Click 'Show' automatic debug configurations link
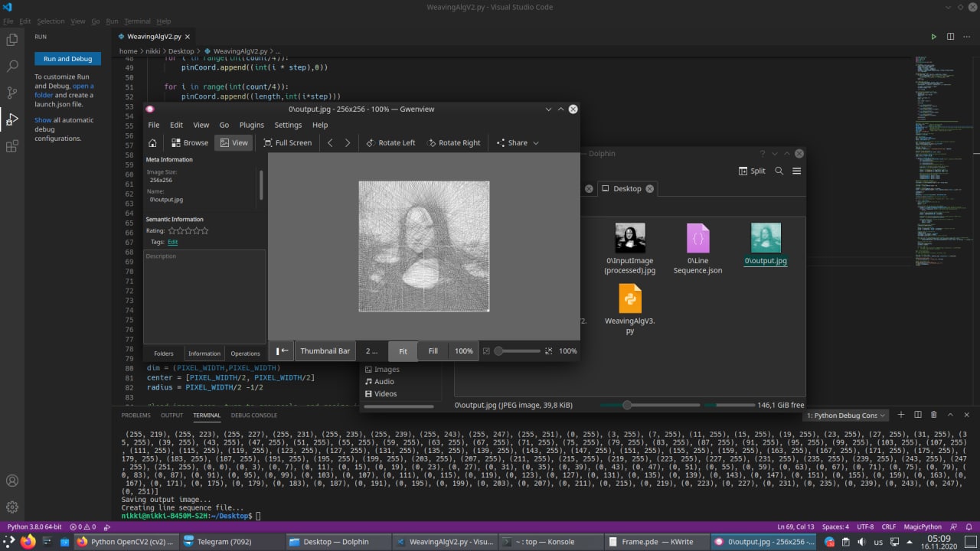This screenshot has height=551, width=980. 43,120
